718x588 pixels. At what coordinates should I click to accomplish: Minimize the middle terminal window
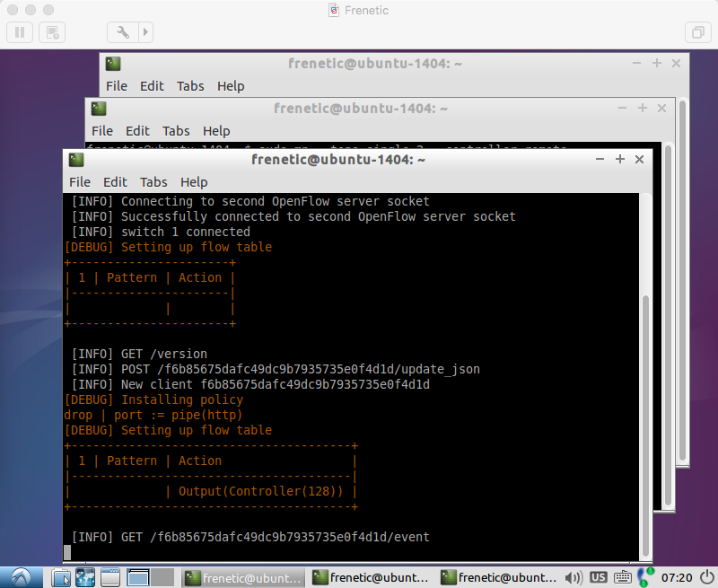[622, 108]
